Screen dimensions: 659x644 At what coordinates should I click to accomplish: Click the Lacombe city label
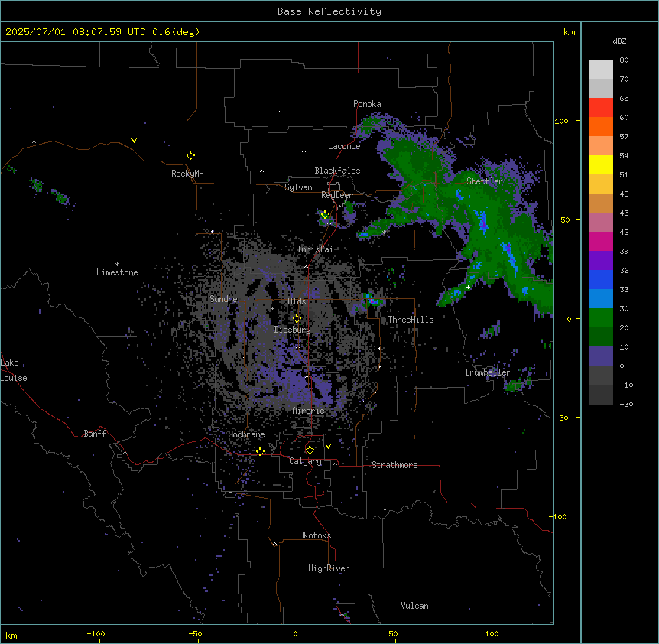pyautogui.click(x=344, y=146)
